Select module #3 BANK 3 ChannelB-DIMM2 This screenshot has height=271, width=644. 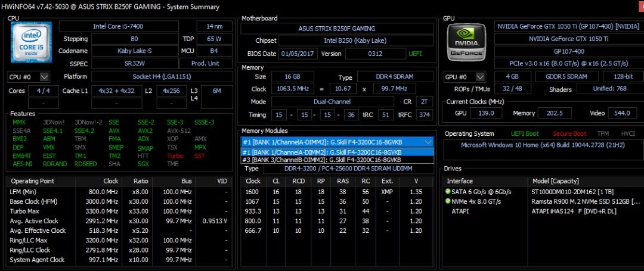pos(337,160)
